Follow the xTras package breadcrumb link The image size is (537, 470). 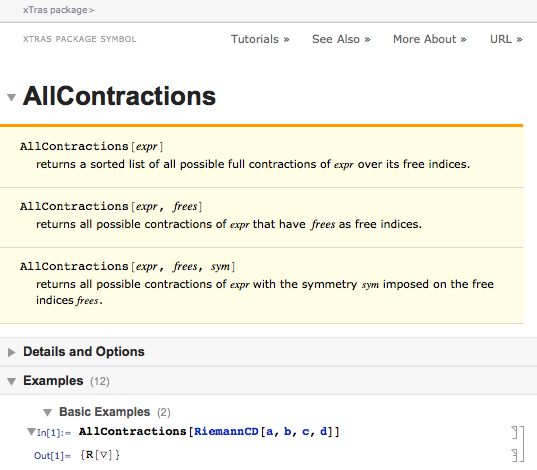point(58,10)
